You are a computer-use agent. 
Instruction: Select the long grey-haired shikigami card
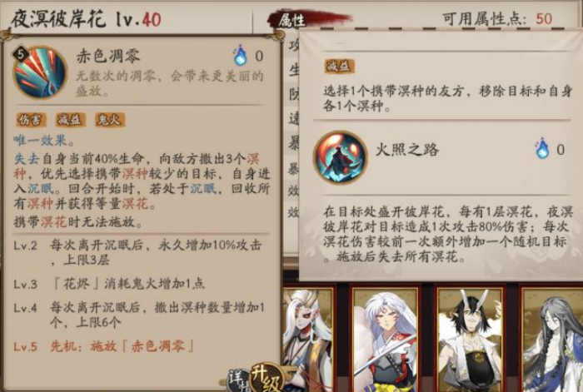551,339
